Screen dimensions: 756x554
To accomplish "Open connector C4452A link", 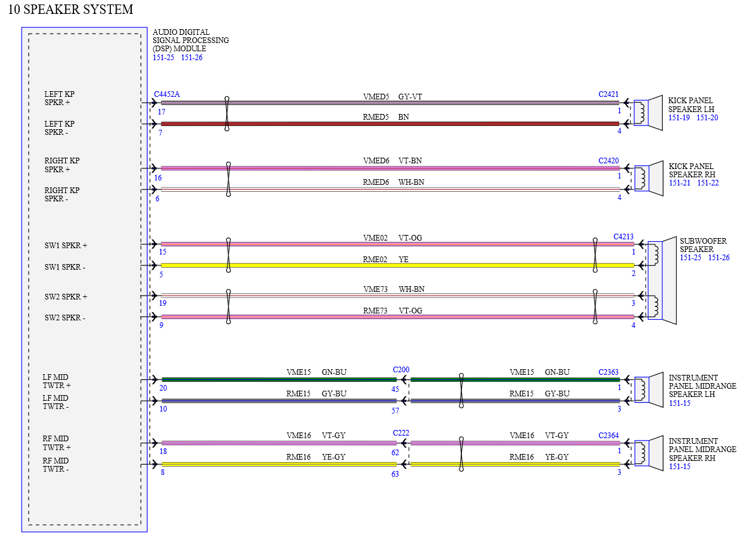I will pyautogui.click(x=167, y=94).
